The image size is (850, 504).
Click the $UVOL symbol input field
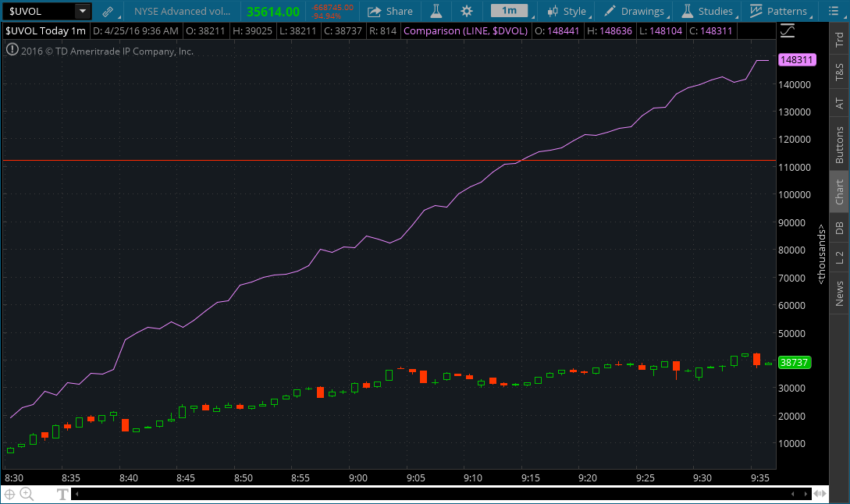tap(39, 11)
